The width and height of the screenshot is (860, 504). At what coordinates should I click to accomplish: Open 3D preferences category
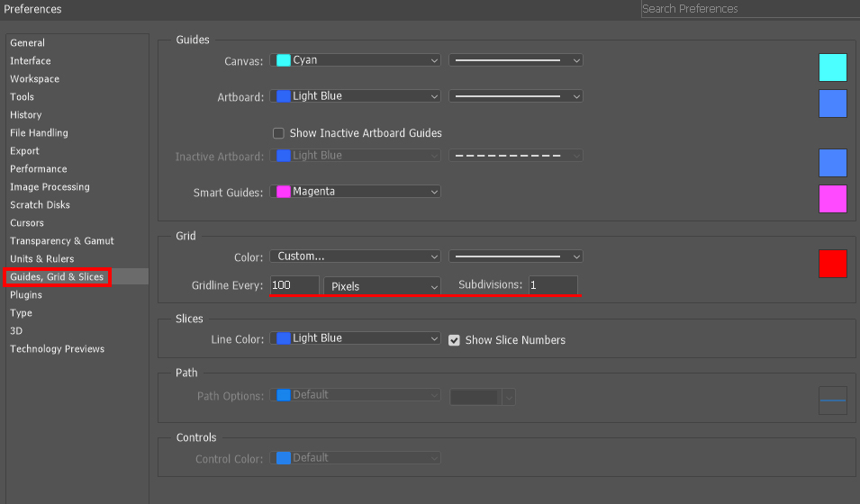pos(16,331)
